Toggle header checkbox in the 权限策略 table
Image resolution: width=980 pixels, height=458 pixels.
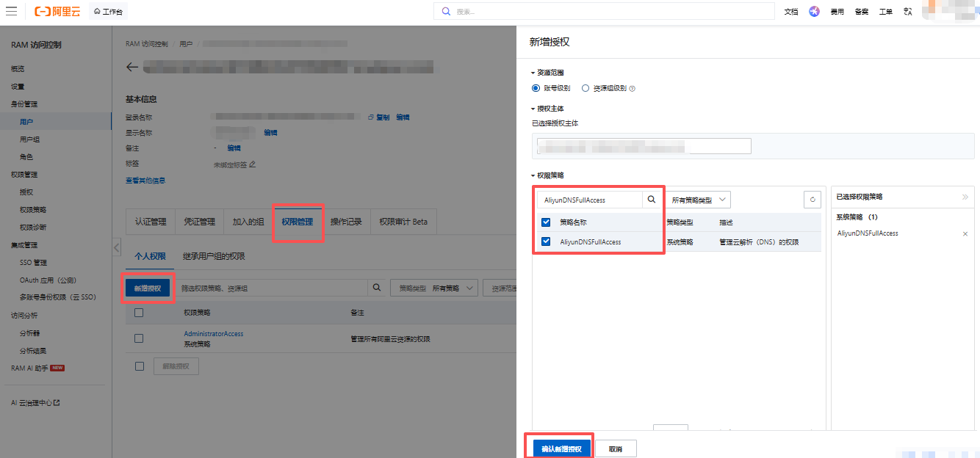tap(139, 313)
